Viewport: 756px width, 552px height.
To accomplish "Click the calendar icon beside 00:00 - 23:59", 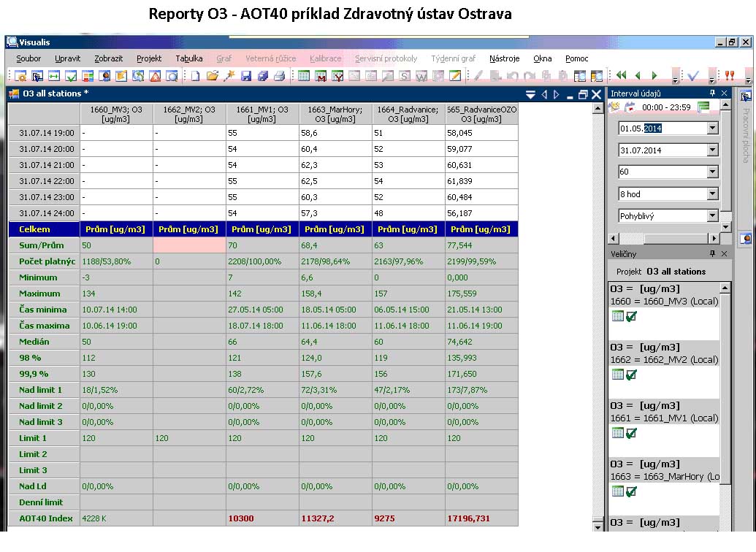I will [630, 107].
